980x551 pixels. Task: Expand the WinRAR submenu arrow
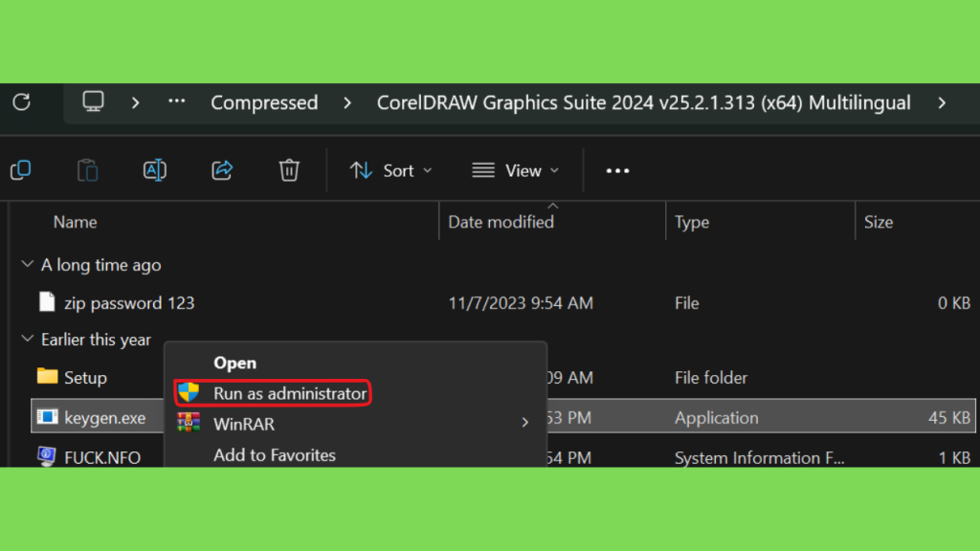click(x=524, y=423)
